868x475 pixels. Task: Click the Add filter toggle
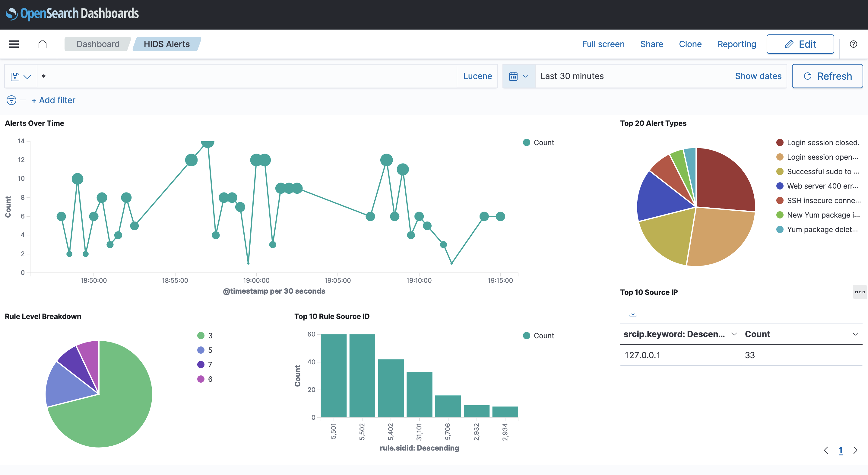(53, 100)
